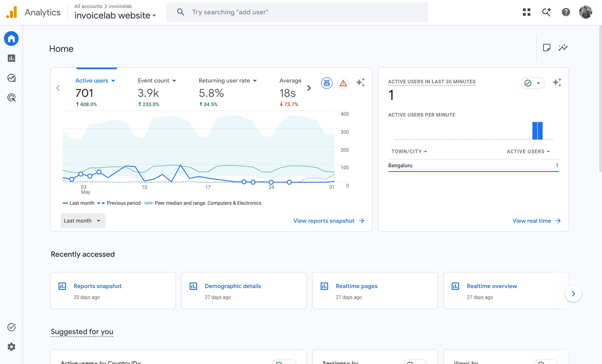Viewport: 602px width, 364px height.
Task: Open the Help question mark icon
Action: tap(566, 12)
